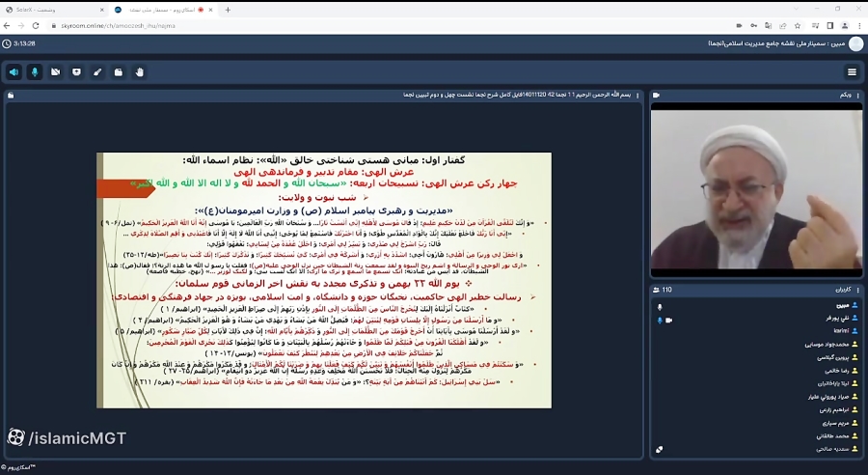Select user محمد طالقانی in the list
Image resolution: width=868 pixels, height=475 pixels.
[x=833, y=436]
